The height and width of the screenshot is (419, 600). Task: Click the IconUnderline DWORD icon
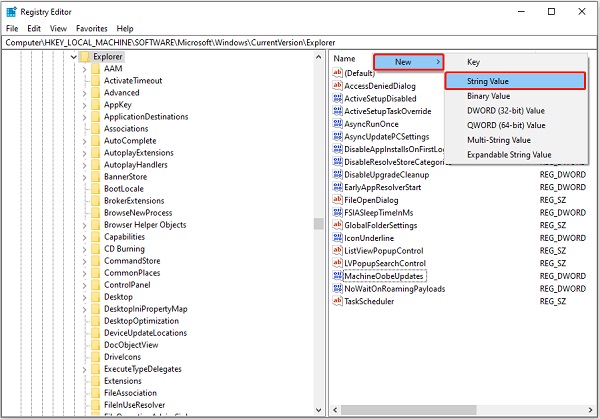click(x=338, y=238)
